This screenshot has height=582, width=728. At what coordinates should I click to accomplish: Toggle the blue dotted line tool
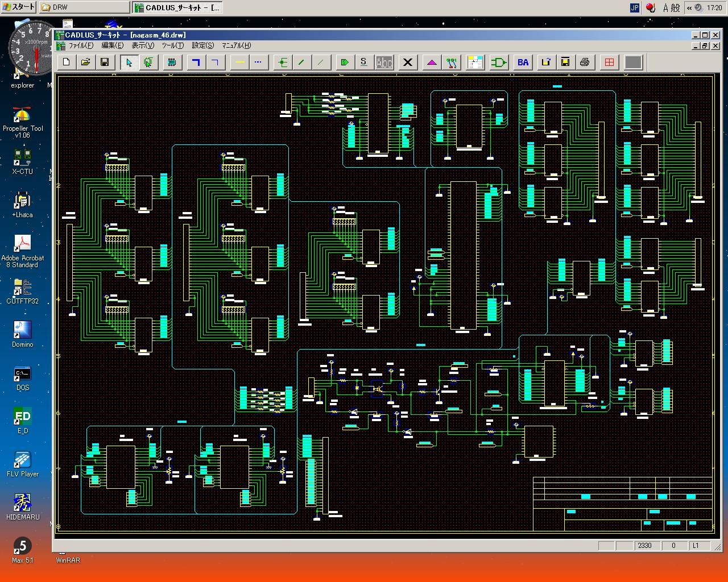tap(258, 63)
